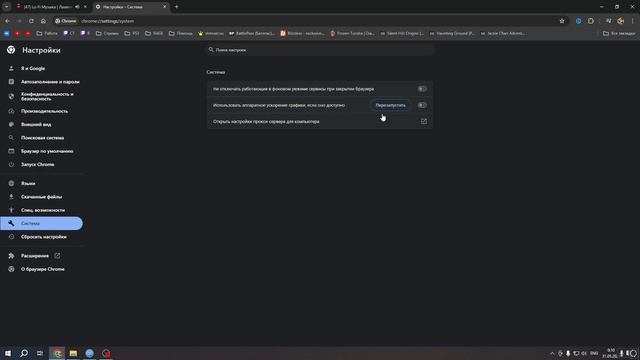Open proxy settings external link icon
640x360 pixels.
pos(424,122)
